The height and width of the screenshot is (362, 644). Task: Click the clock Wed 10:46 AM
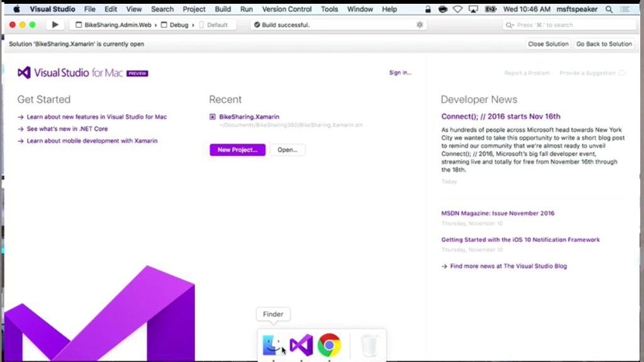(526, 9)
